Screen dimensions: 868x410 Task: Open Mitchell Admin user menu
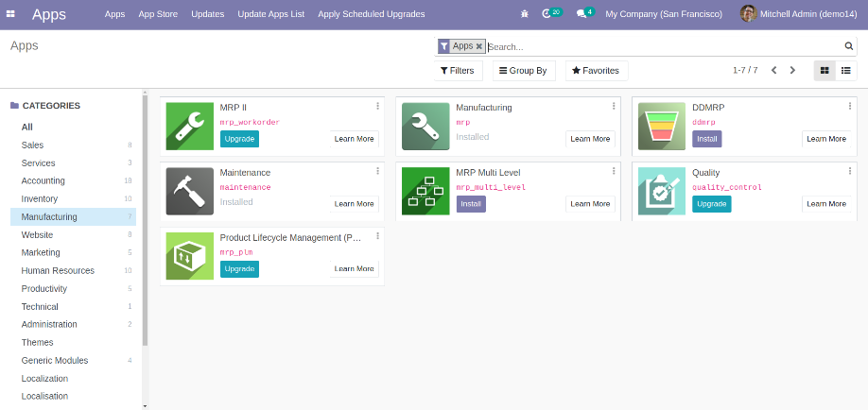[x=798, y=14]
